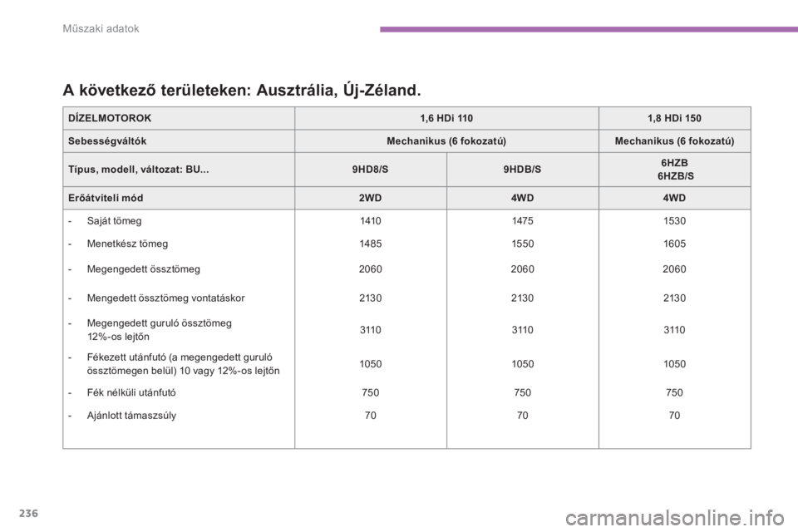Click the value '1550' in Menetkész tömeg row
The height and width of the screenshot is (532, 798).
click(523, 244)
